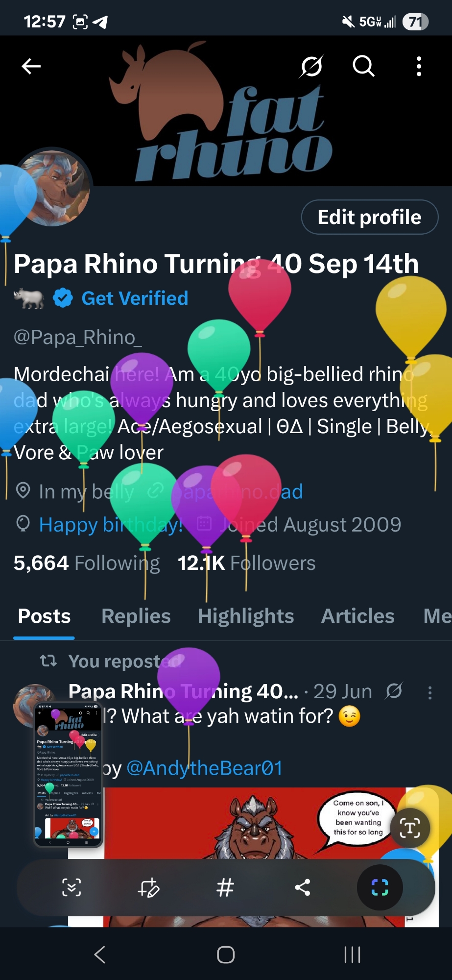
Task: Tap the share icon in screenshot toolbar
Action: click(x=302, y=887)
